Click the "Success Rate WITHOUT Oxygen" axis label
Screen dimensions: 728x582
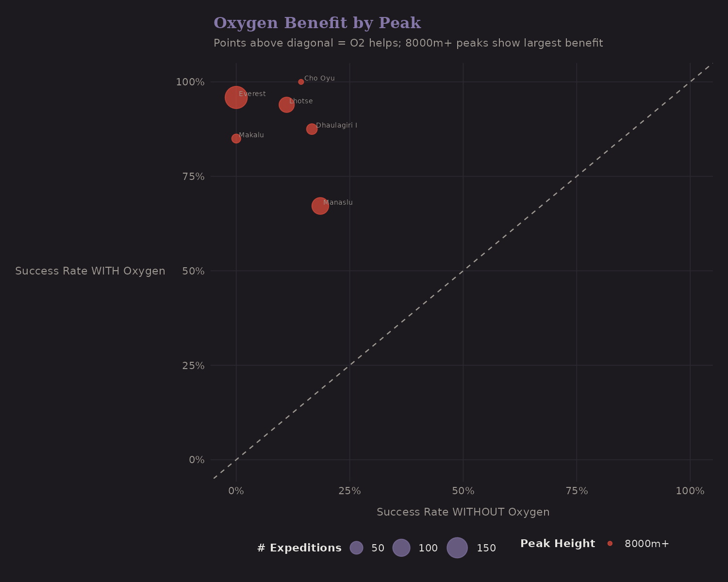click(463, 512)
